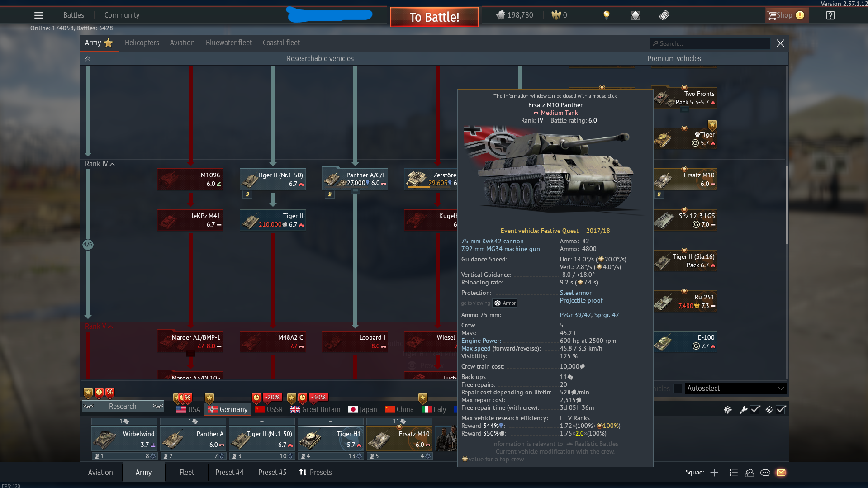Viewport: 868px width, 488px height.
Task: Toggle the checkbox left of Autoselect
Action: (x=677, y=389)
